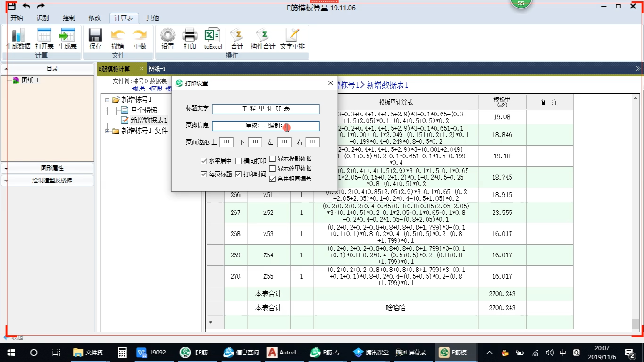
Task: Click quick-access save icon in title bar
Action: click(12, 6)
